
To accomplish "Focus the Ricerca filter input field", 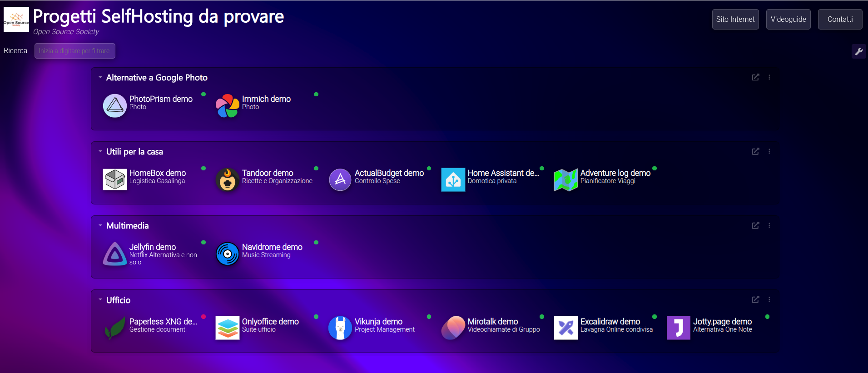I will pos(75,51).
